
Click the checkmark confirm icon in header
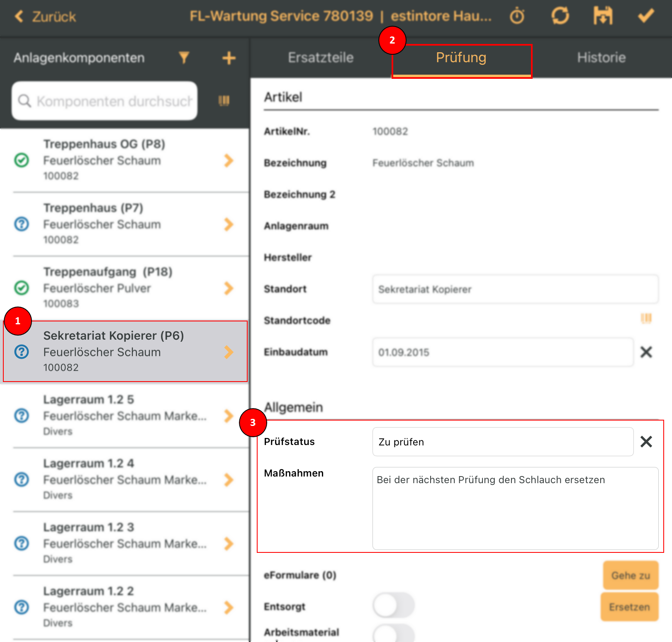pyautogui.click(x=645, y=17)
